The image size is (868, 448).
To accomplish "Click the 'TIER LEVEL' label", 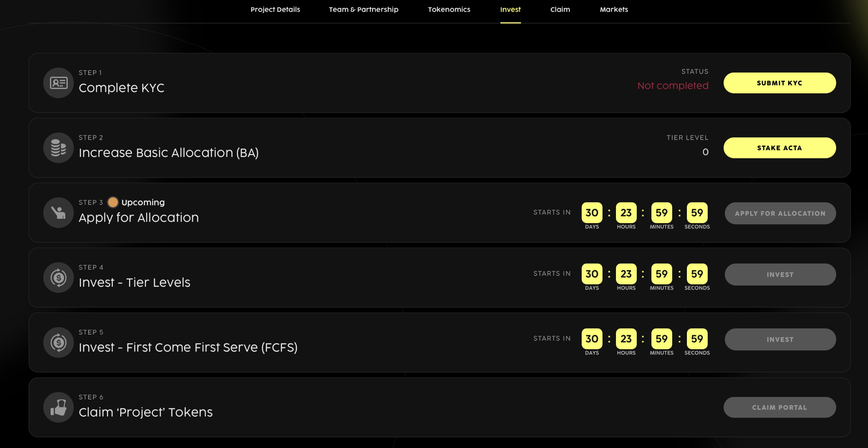I will point(687,138).
